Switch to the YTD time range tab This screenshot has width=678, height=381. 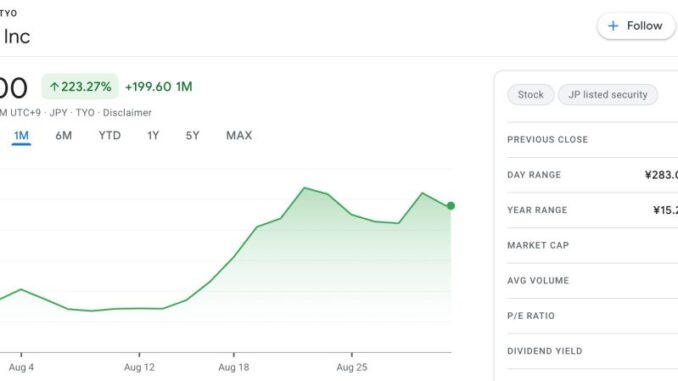tap(109, 136)
